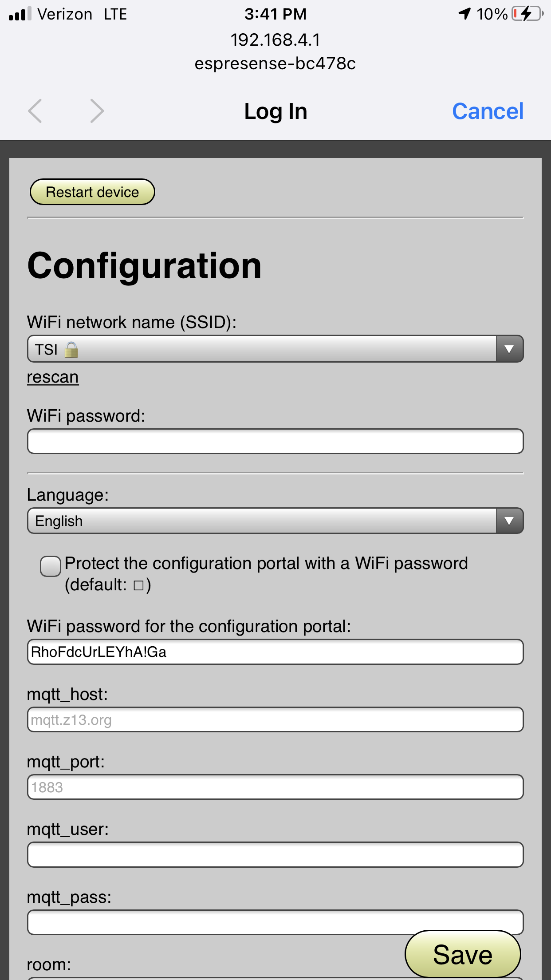551x980 pixels.
Task: Click the mqtt_port input field
Action: [x=275, y=787]
